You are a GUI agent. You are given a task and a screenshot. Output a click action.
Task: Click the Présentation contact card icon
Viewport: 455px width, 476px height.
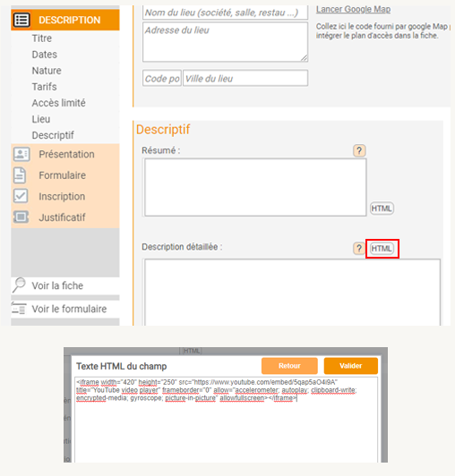[x=21, y=154]
